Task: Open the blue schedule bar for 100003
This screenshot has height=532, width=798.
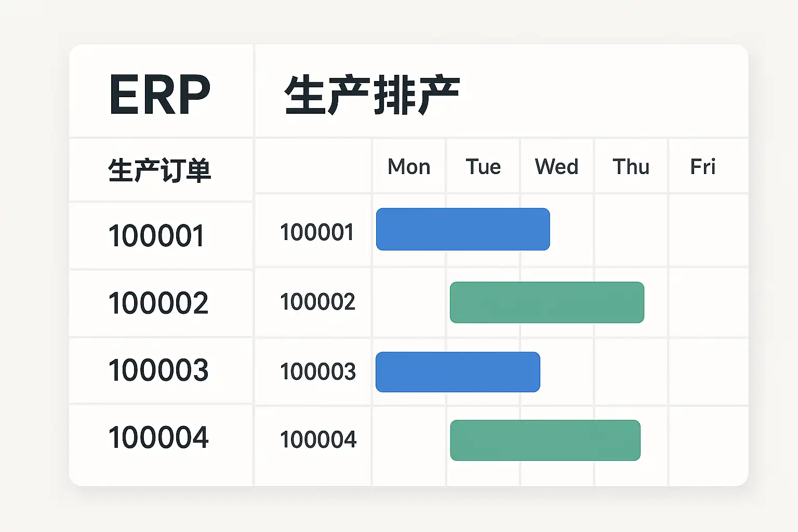Action: click(x=457, y=372)
